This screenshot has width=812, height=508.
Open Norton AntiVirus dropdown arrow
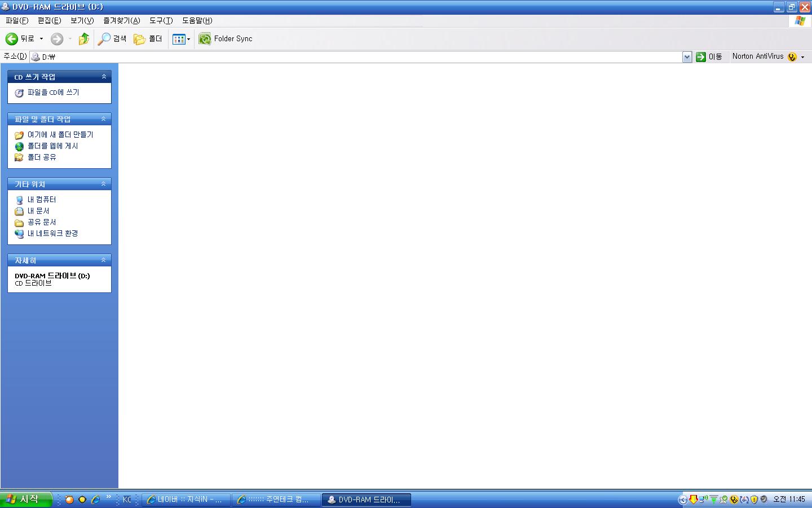coord(803,57)
